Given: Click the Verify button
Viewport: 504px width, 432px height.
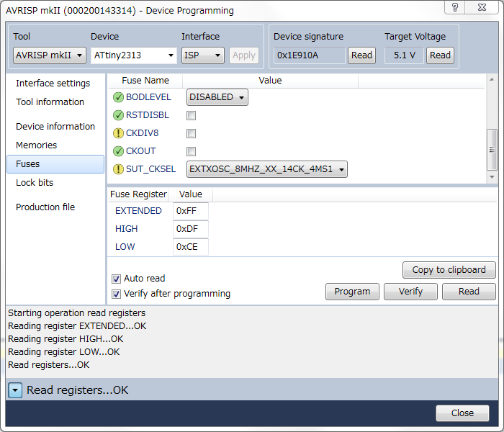Looking at the screenshot, I should 410,292.
